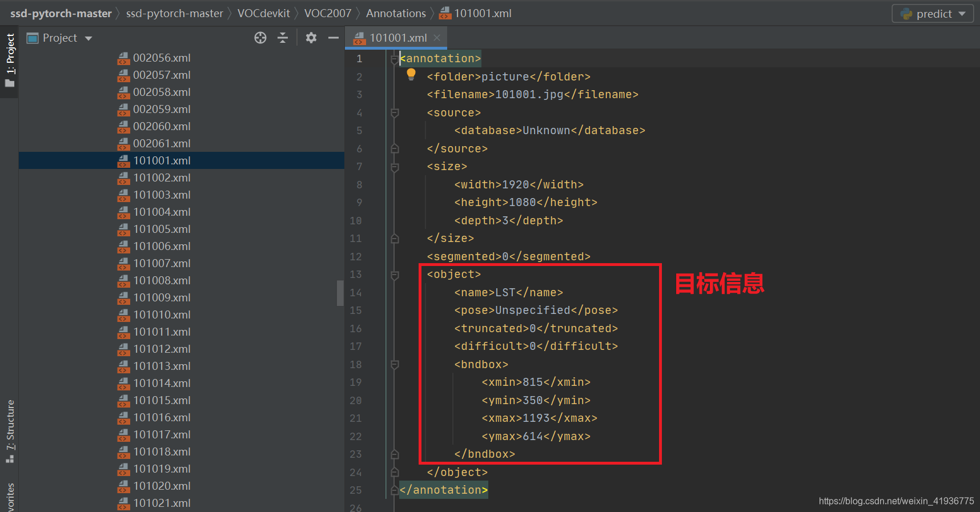
Task: Click ssd-pytorch-master root breadcrumb
Action: [x=61, y=13]
